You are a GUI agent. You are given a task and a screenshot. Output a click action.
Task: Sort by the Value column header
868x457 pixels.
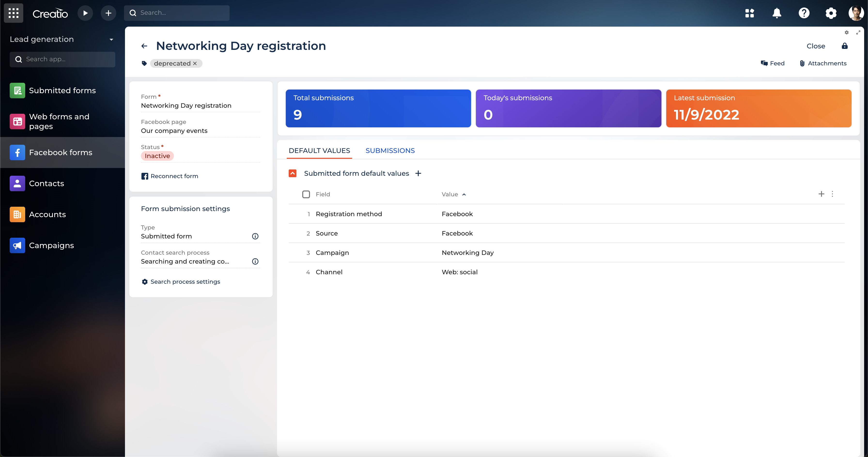pos(450,194)
